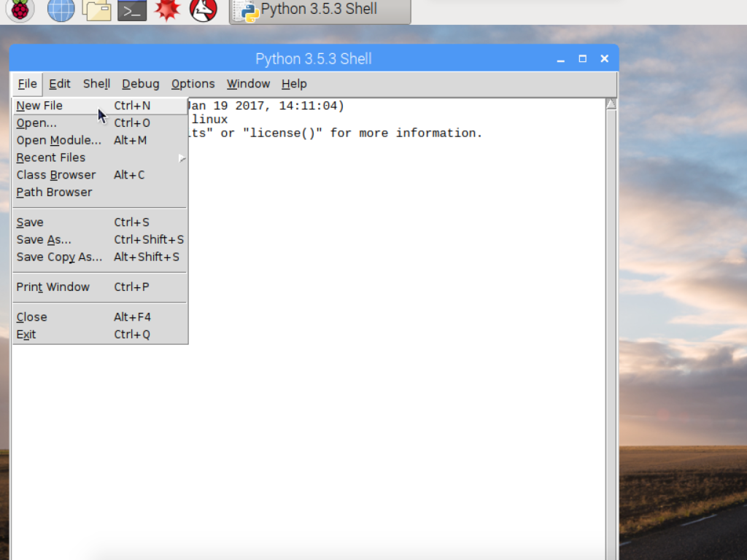The image size is (747, 560).
Task: Open Mathematica red spiky icon
Action: tap(167, 9)
